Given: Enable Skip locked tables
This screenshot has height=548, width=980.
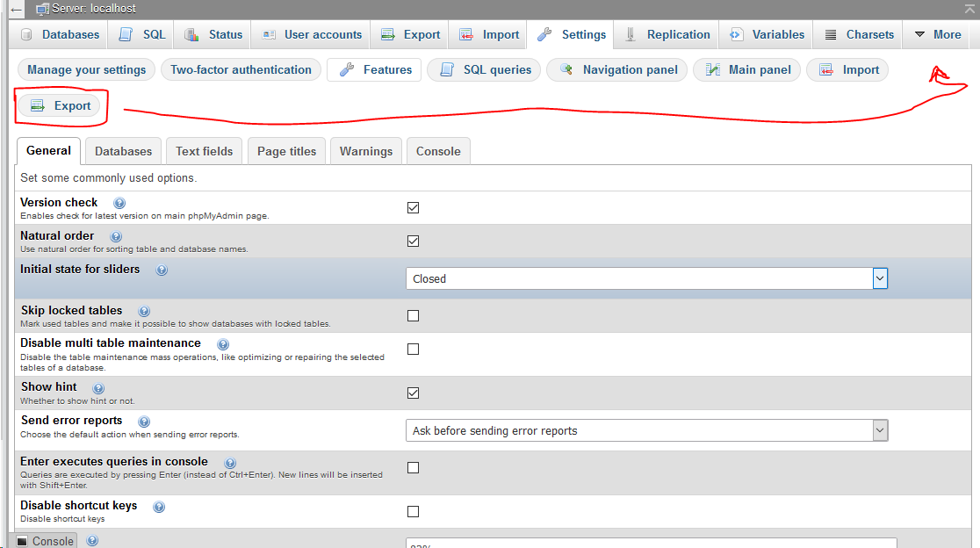Looking at the screenshot, I should (x=413, y=315).
